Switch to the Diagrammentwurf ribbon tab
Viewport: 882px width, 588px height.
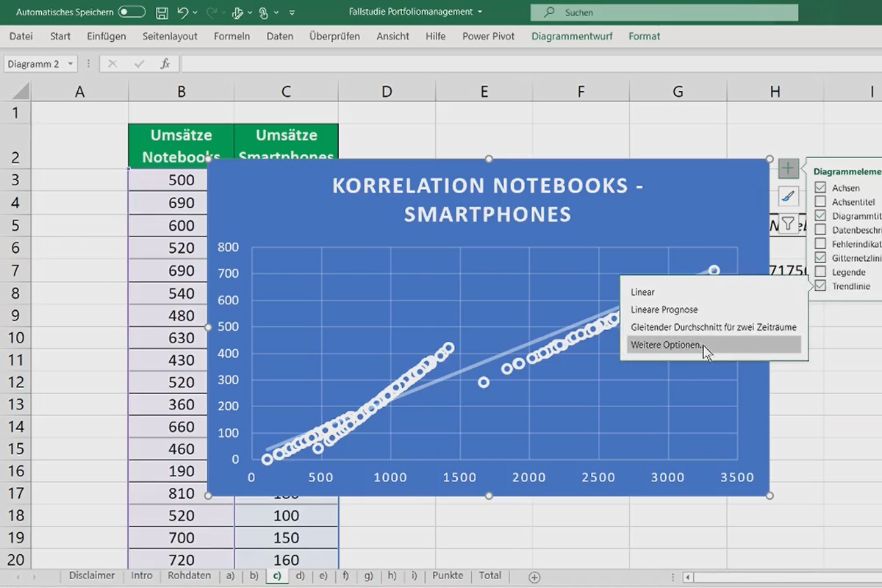click(572, 35)
